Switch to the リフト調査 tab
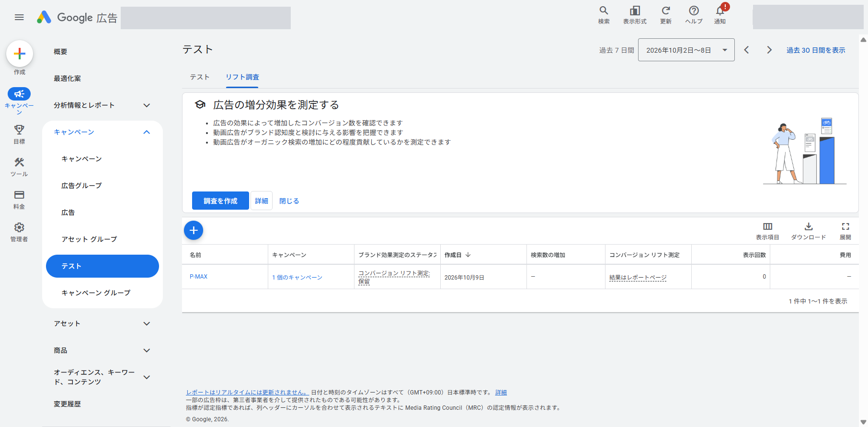 (242, 77)
